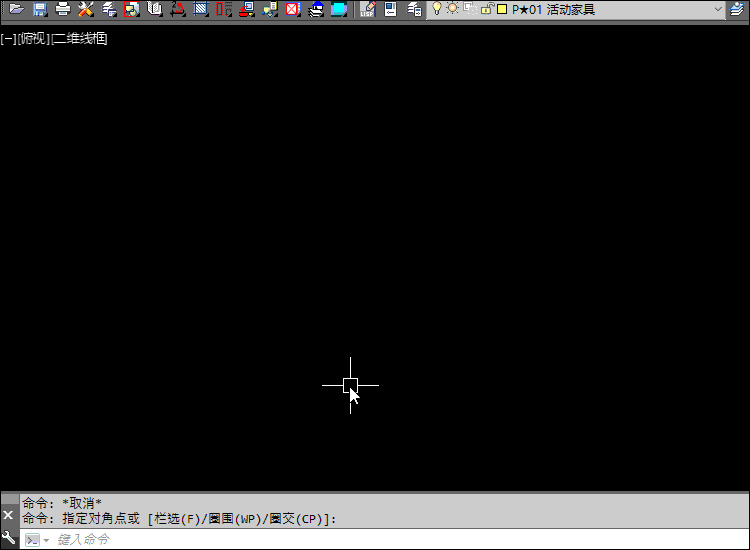Open the layer manager icon at far right

[x=738, y=9]
